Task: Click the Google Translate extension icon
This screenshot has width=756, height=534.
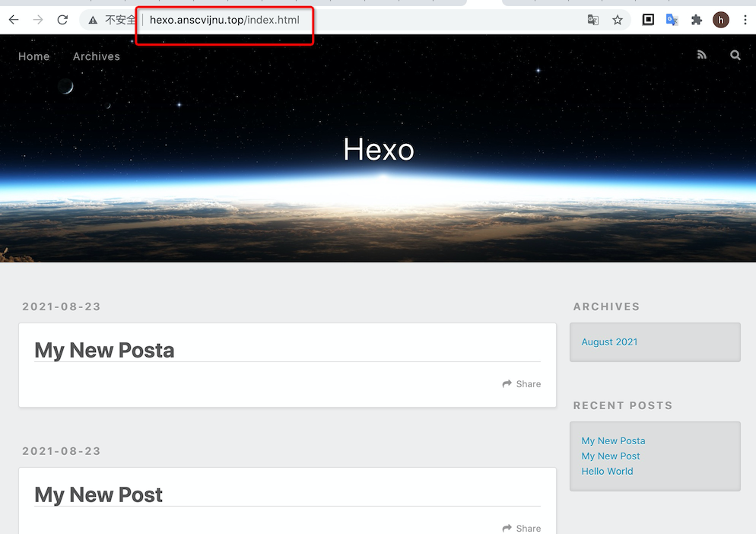Action: pos(672,20)
